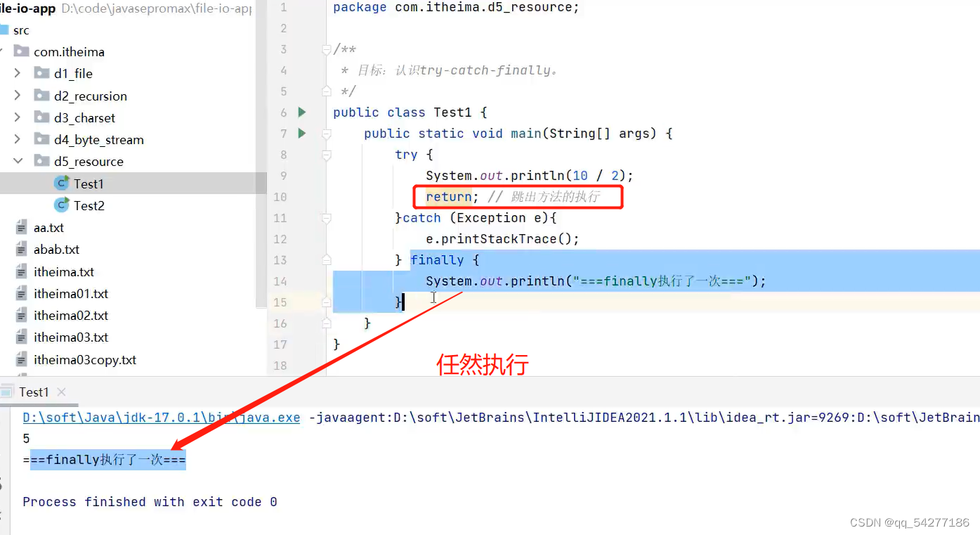Select abab.txt in the project tree
The image size is (980, 535).
tap(56, 250)
